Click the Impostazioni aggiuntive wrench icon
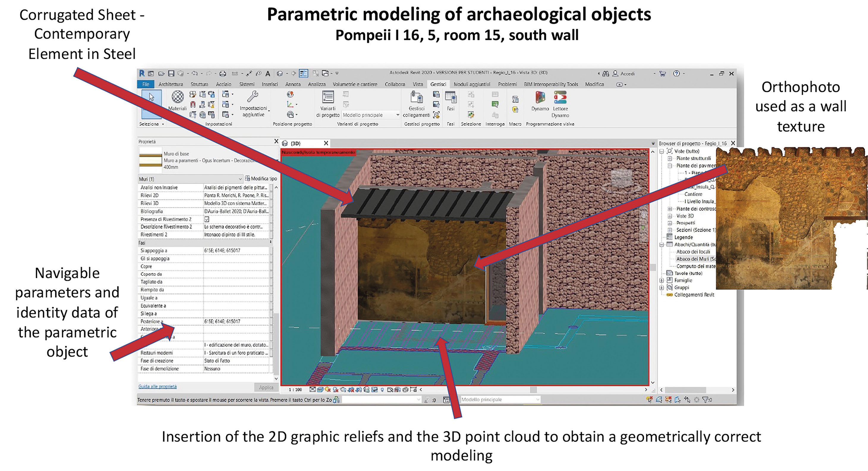The image size is (868, 471). [x=253, y=103]
